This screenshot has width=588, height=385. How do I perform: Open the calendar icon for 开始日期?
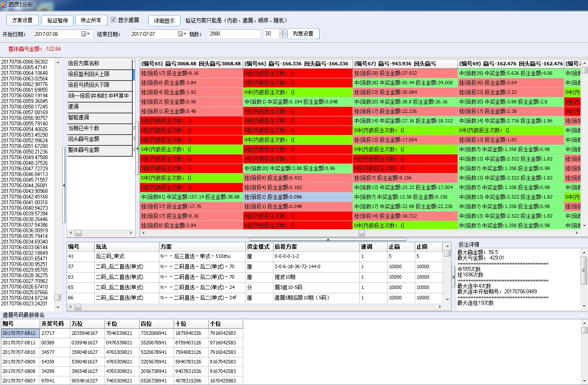pyautogui.click(x=84, y=34)
